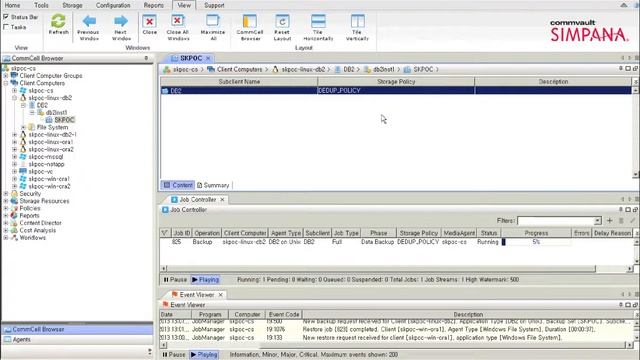The height and width of the screenshot is (360, 640).
Task: Click edit filter pencil icon in Job Controller
Action: tap(633, 220)
